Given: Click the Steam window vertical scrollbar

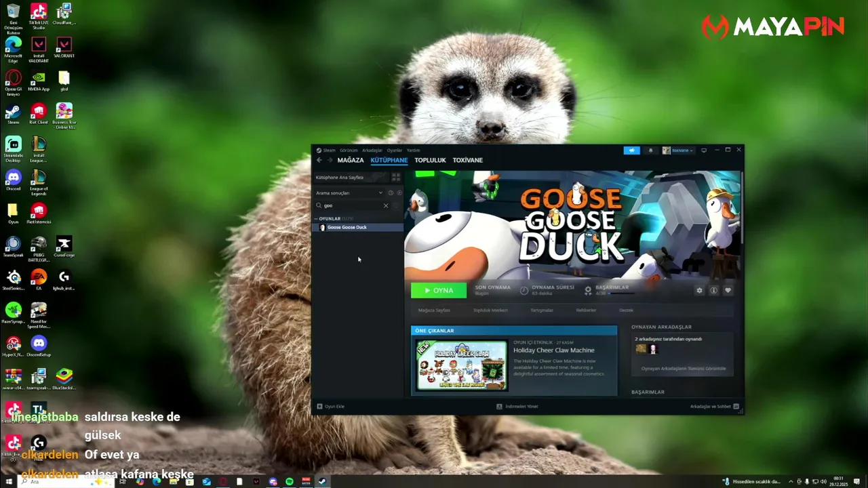Looking at the screenshot, I should pyautogui.click(x=742, y=207).
